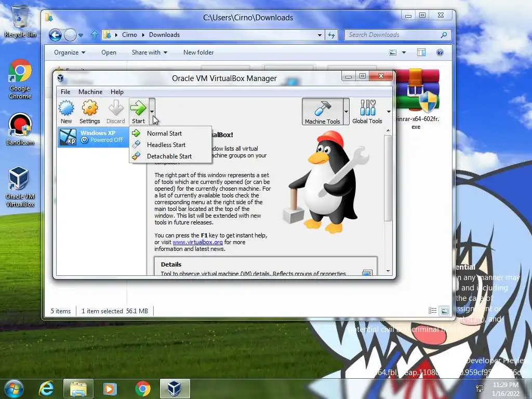Click the Downloads breadcrumb in address bar
532x399 pixels.
click(x=164, y=35)
